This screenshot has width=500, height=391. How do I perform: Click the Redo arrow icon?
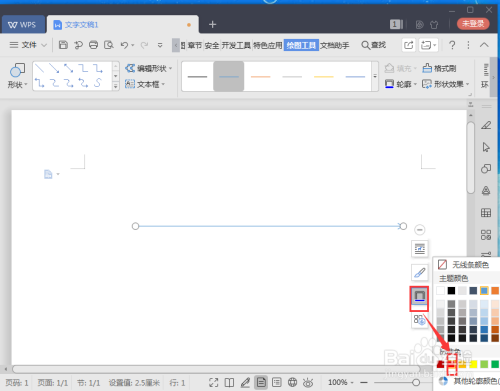[x=144, y=45]
